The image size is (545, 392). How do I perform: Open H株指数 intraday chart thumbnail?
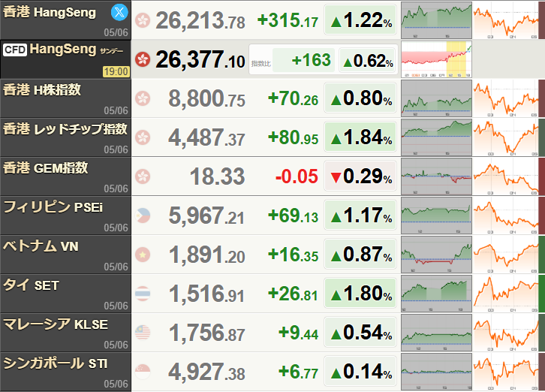pyautogui.click(x=437, y=98)
